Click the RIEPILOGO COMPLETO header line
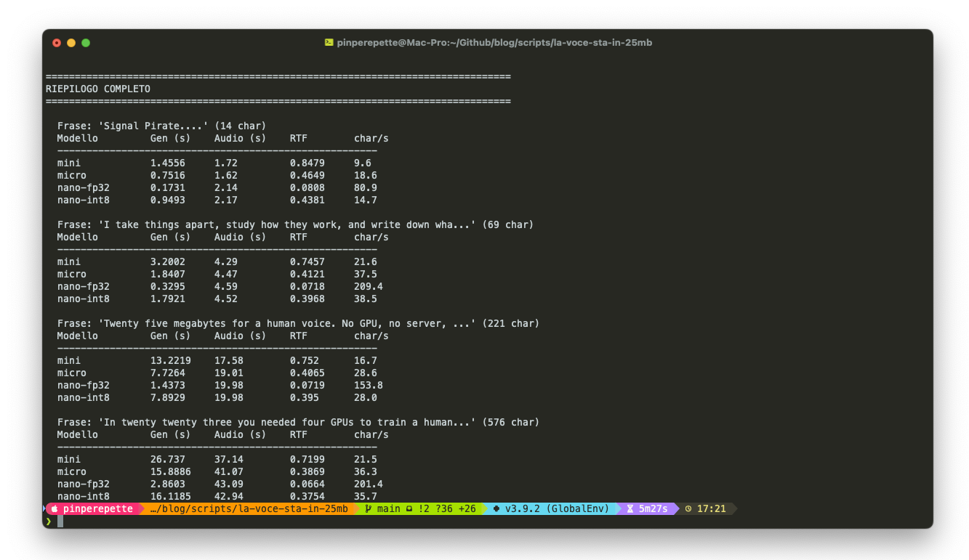 pyautogui.click(x=98, y=88)
